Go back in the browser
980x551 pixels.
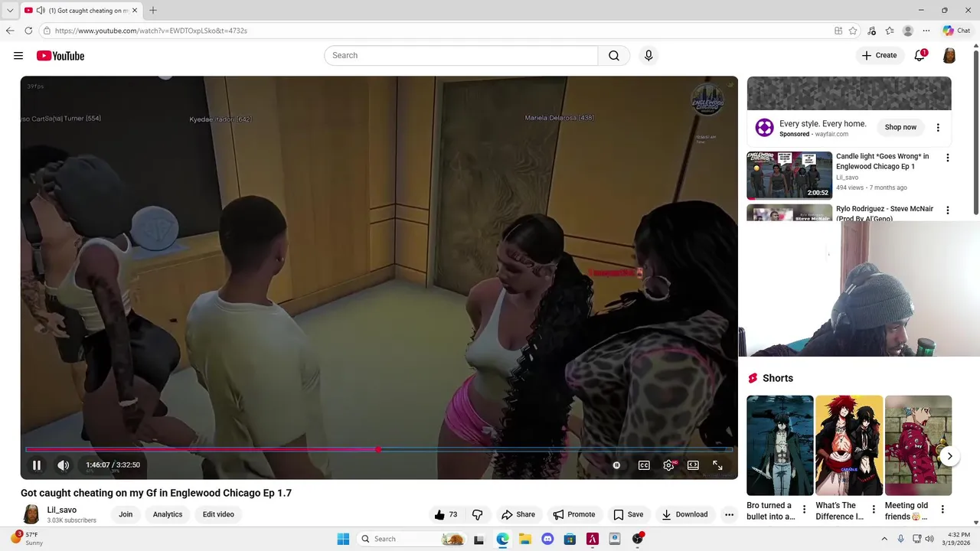point(10,31)
